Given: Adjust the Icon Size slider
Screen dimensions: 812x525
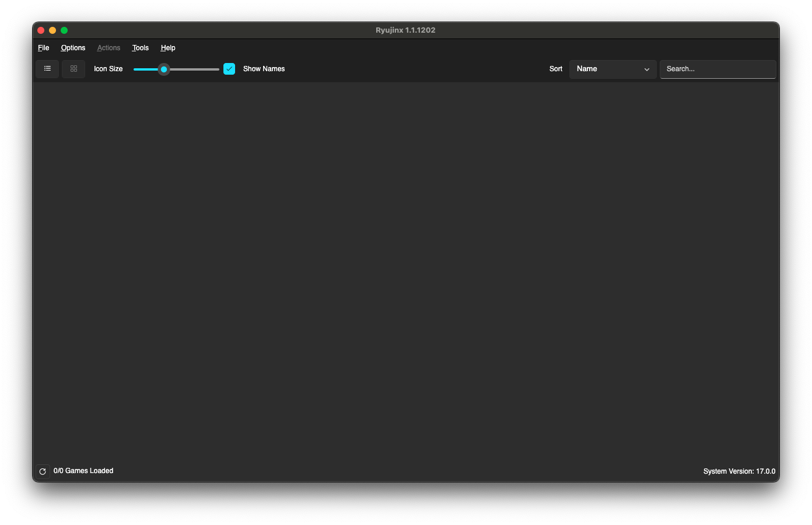Looking at the screenshot, I should click(x=164, y=69).
